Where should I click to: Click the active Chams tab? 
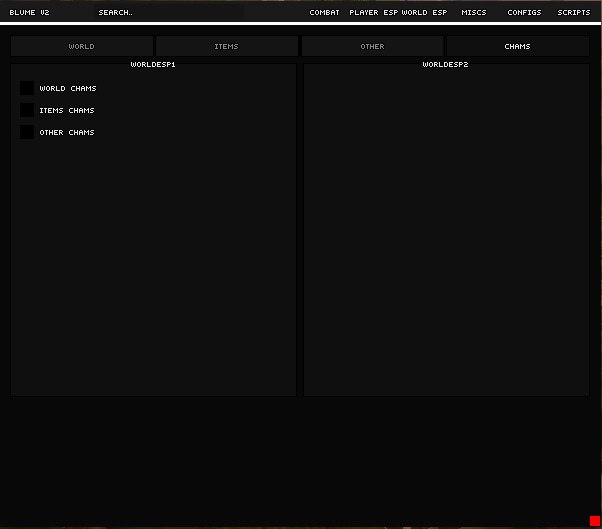[517, 46]
